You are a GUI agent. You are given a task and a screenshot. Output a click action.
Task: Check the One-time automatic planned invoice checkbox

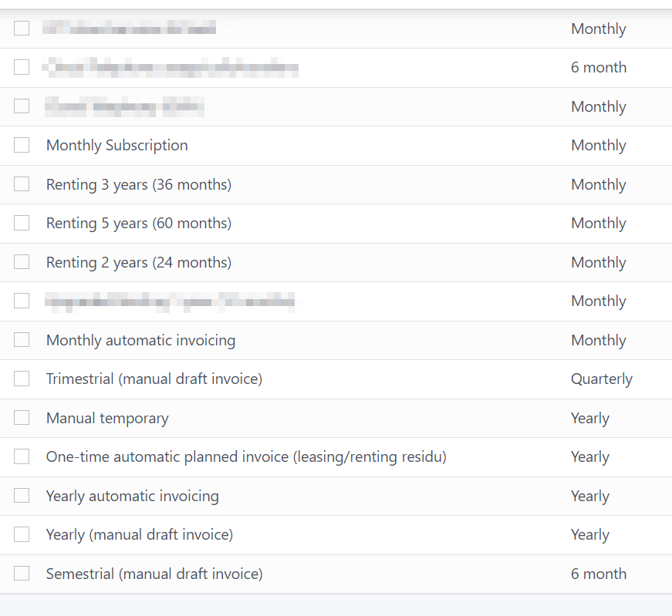[x=22, y=456]
